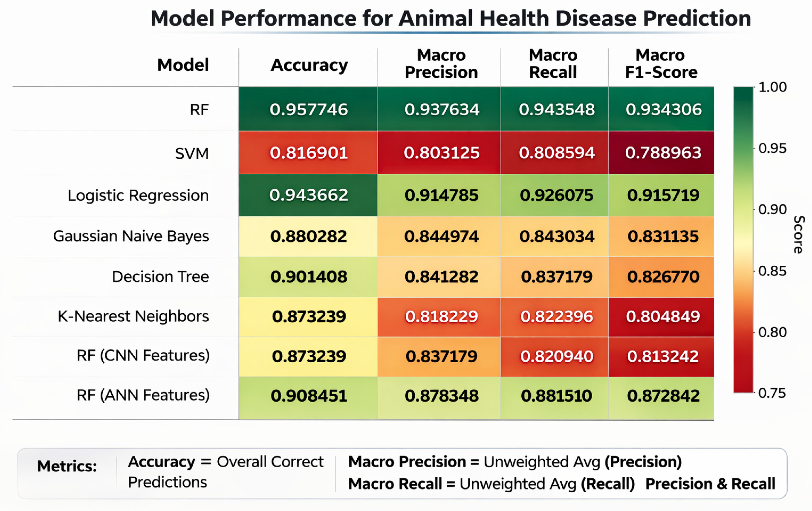This screenshot has height=511, width=812.
Task: Click the chart title text
Action: pyautogui.click(x=451, y=18)
